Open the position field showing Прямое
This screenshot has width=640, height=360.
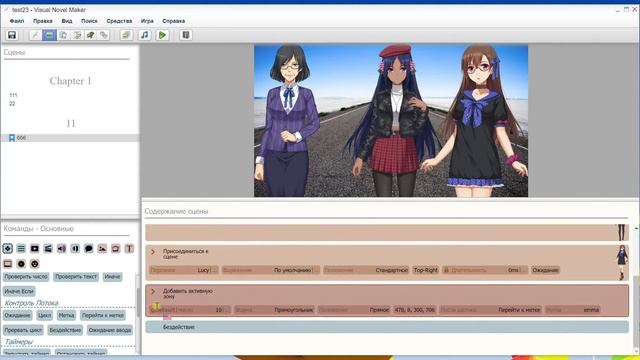coord(354,310)
